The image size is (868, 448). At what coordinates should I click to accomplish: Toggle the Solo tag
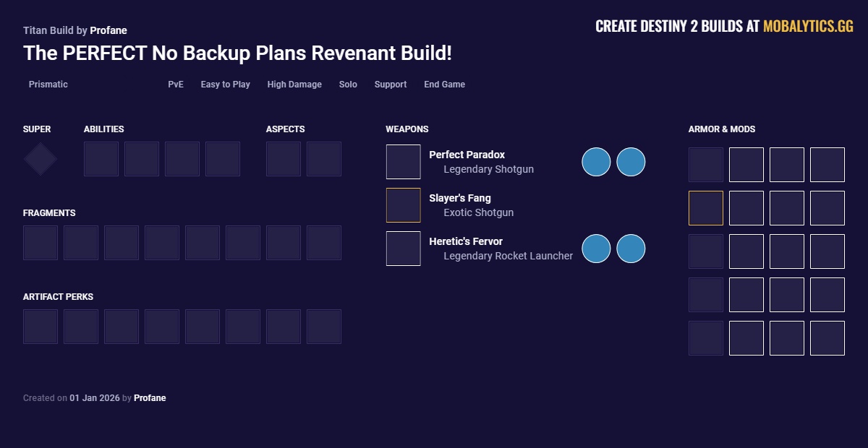pos(348,85)
